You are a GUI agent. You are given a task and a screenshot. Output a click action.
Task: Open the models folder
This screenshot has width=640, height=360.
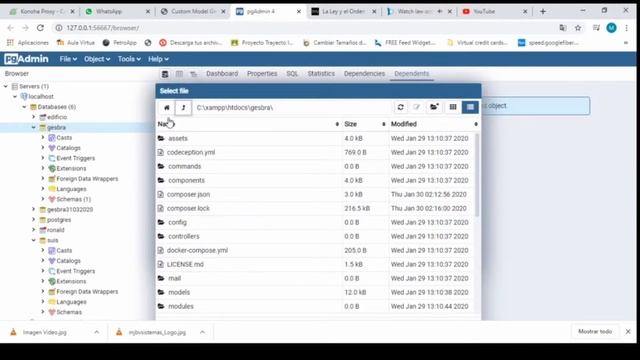point(179,292)
